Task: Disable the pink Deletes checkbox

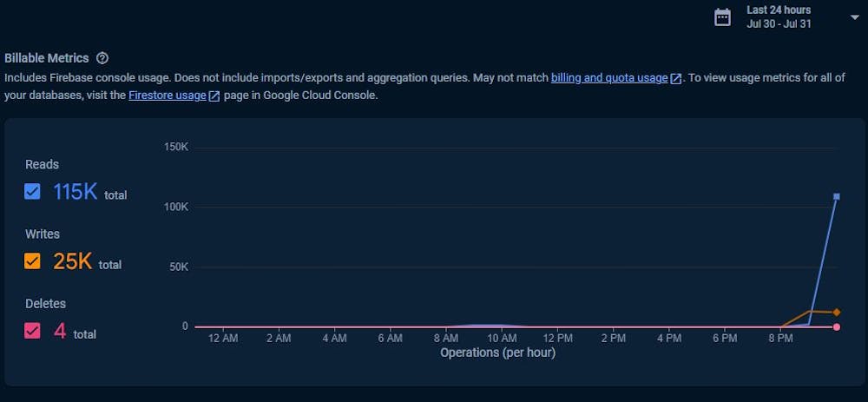Action: (32, 331)
